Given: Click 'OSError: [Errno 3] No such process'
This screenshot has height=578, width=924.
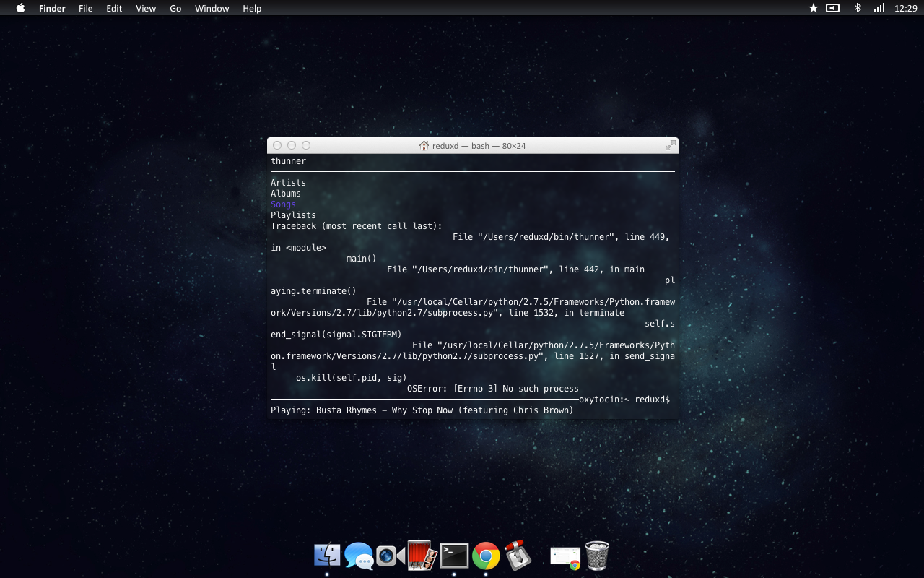Looking at the screenshot, I should tap(493, 389).
